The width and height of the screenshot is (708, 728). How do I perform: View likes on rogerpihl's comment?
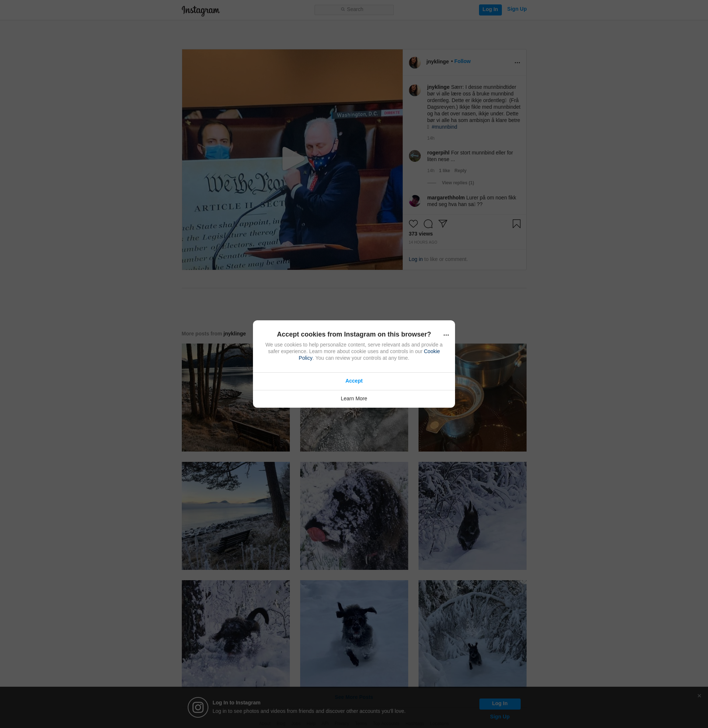point(444,171)
